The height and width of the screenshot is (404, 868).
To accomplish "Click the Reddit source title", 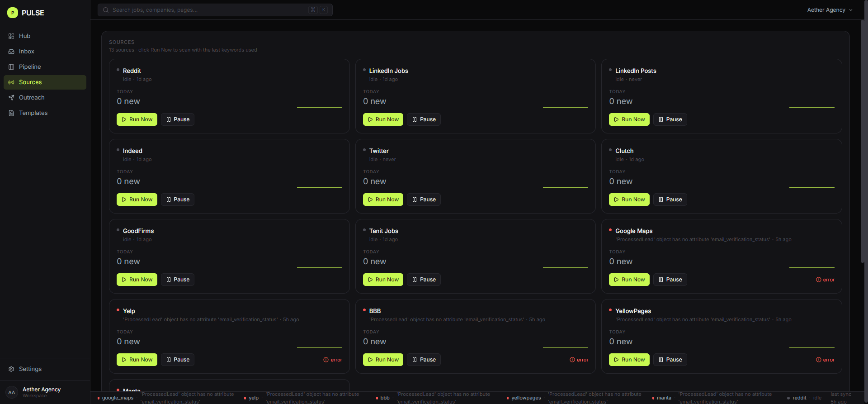I will [132, 71].
